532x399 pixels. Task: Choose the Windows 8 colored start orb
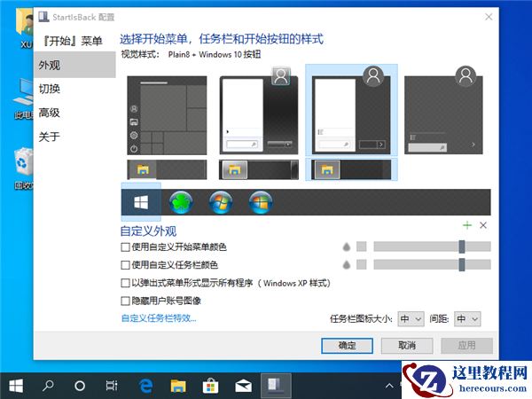(261, 202)
